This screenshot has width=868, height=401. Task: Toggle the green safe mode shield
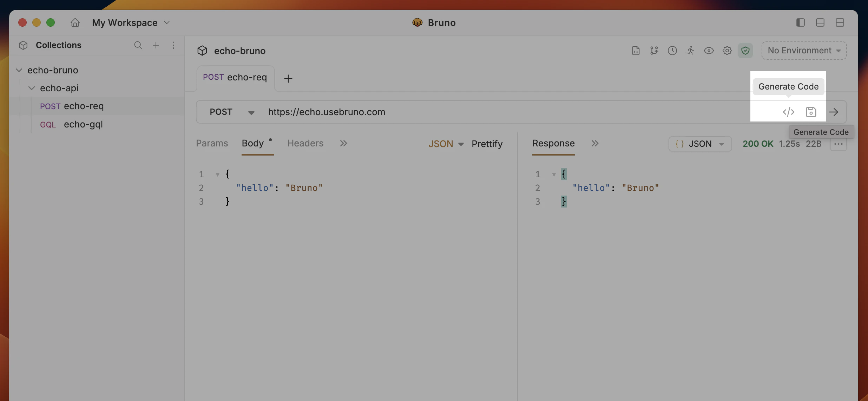pos(746,50)
